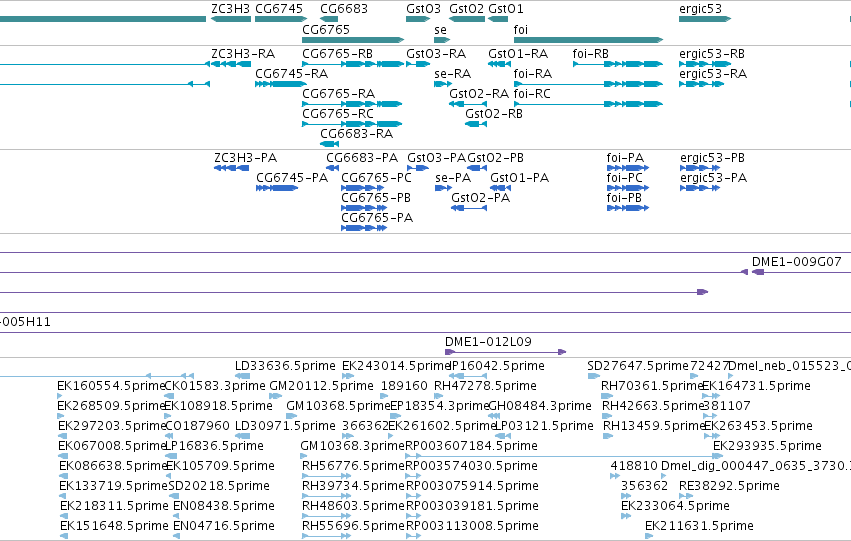This screenshot has height=541, width=851.
Task: Select EST GM20112.5prime
Action: click(x=321, y=386)
